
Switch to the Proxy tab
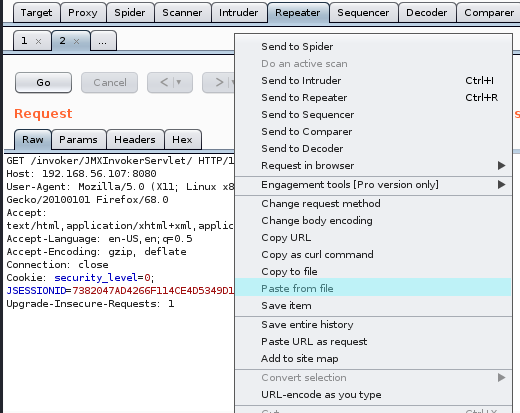(83, 13)
